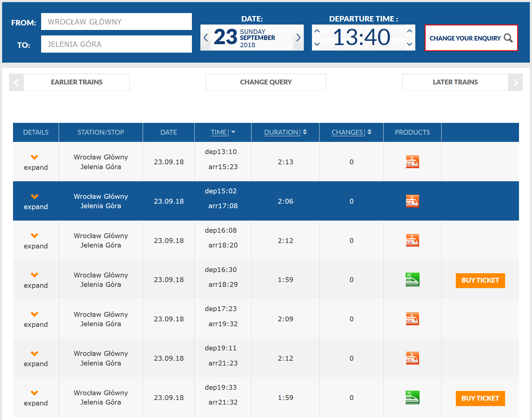
Task: Click the IC train icon for 19:33 departure
Action: pos(412,398)
